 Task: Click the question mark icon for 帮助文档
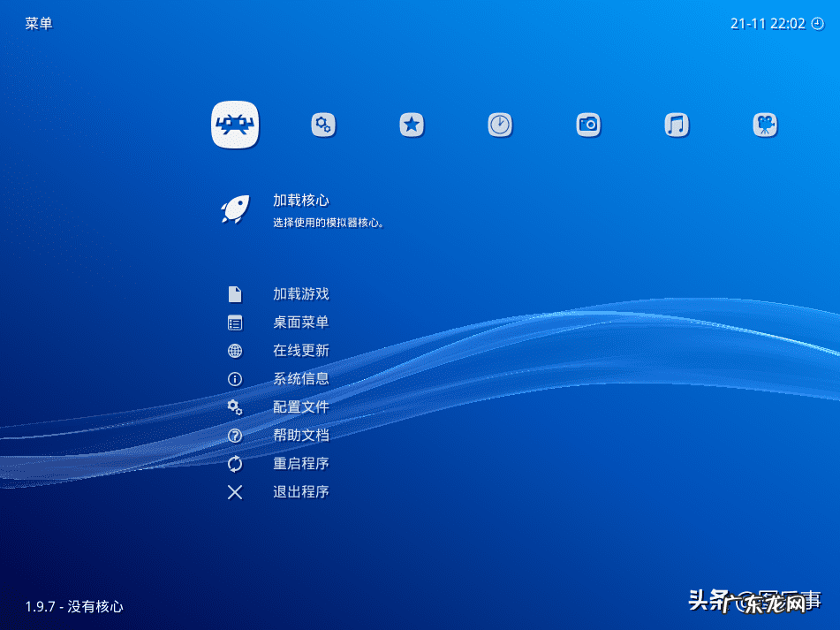[235, 436]
